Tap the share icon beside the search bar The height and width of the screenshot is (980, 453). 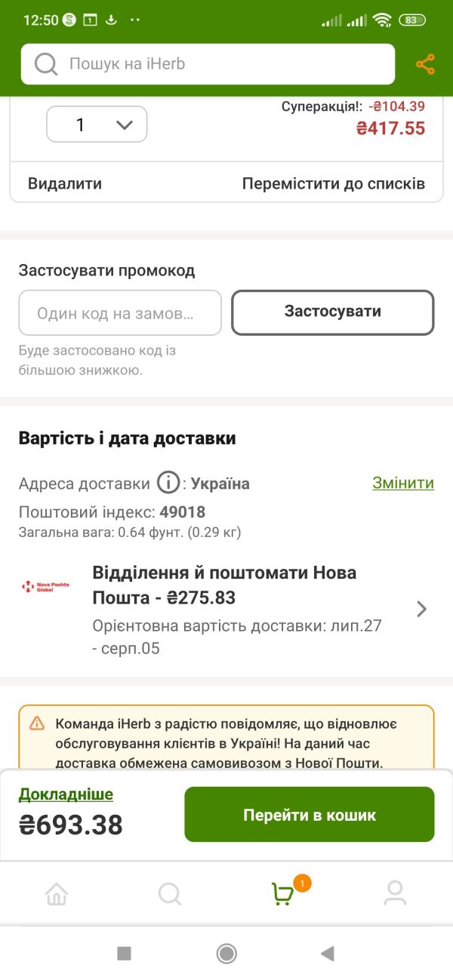pyautogui.click(x=425, y=64)
